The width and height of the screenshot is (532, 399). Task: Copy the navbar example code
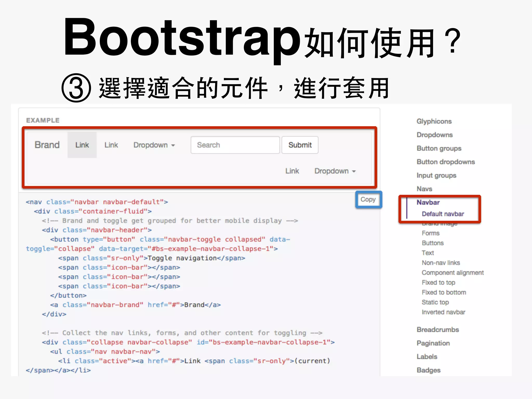[368, 199]
